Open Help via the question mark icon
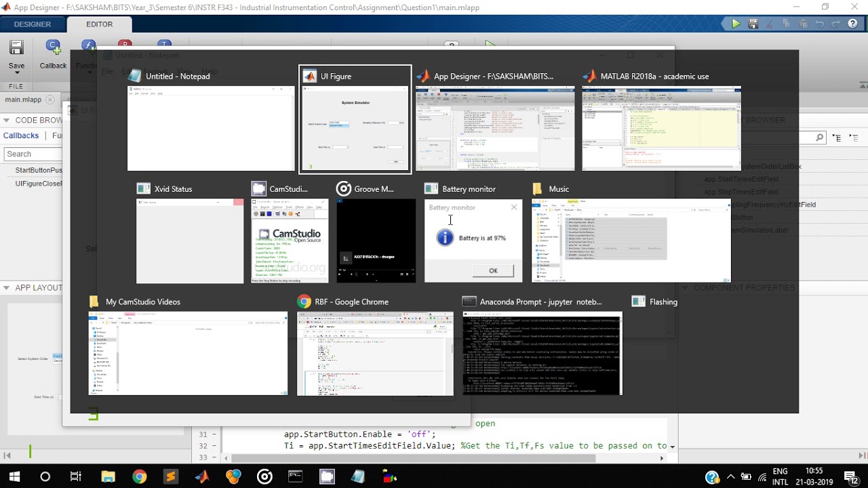The height and width of the screenshot is (488, 868). (x=853, y=24)
